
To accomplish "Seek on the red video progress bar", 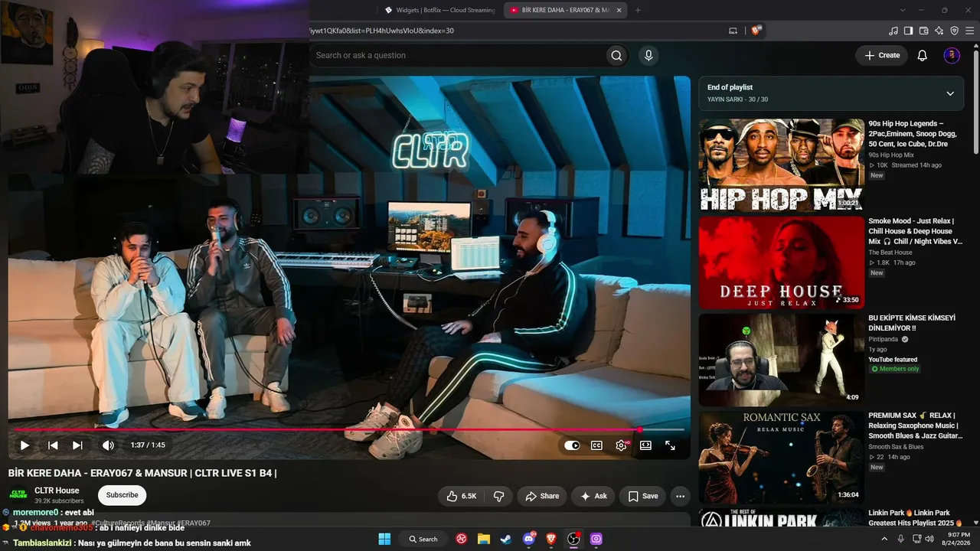I will tap(349, 429).
